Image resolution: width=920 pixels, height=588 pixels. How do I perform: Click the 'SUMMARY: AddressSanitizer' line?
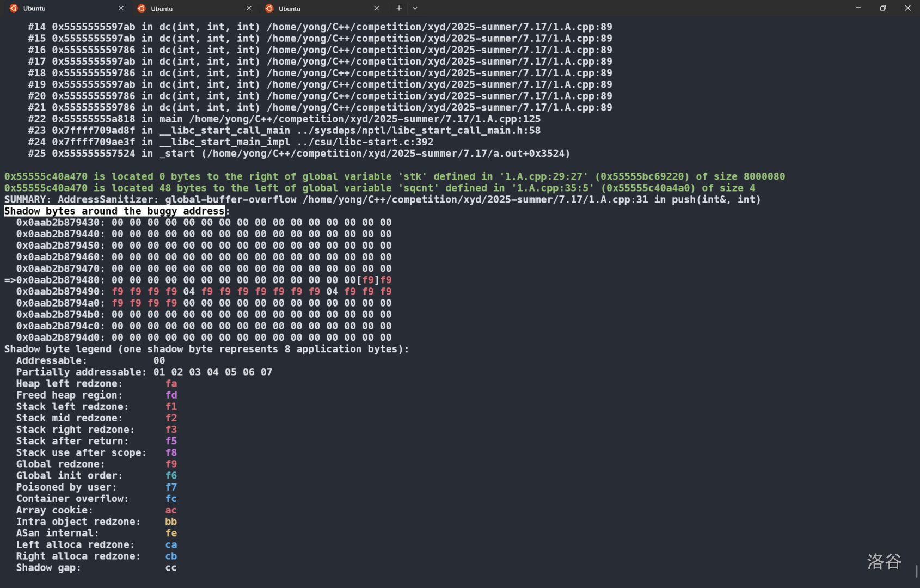pos(82,200)
